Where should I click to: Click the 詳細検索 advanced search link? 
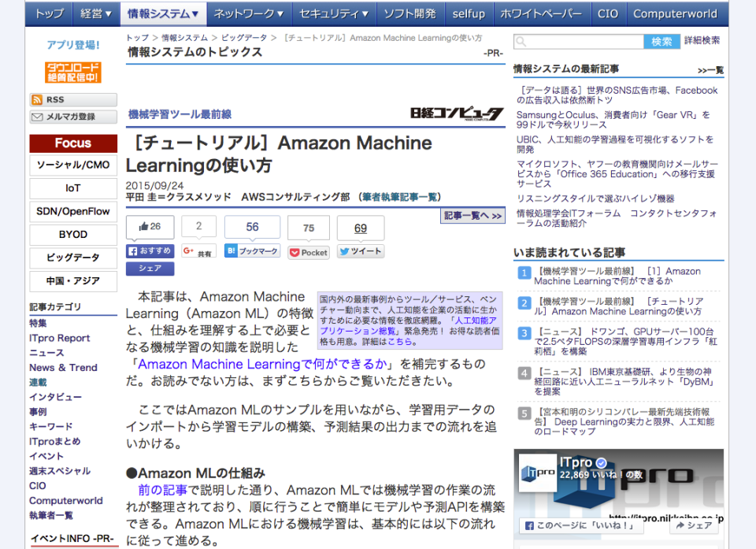[x=702, y=40]
